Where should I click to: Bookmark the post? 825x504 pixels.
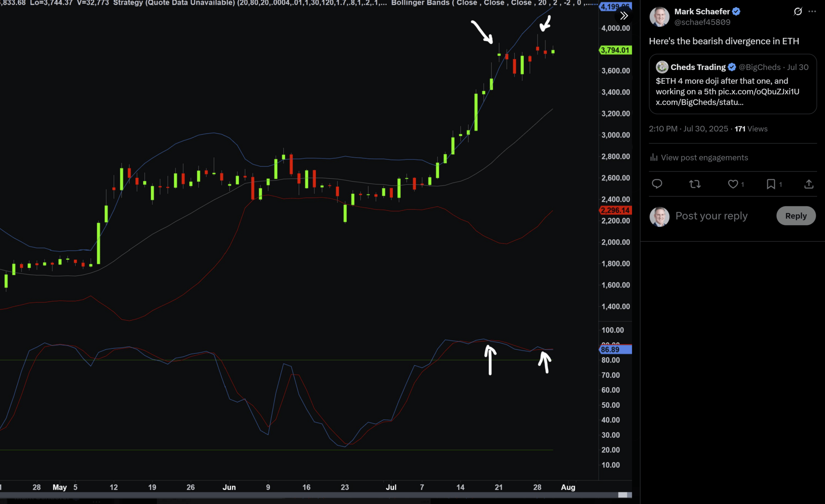coord(771,184)
